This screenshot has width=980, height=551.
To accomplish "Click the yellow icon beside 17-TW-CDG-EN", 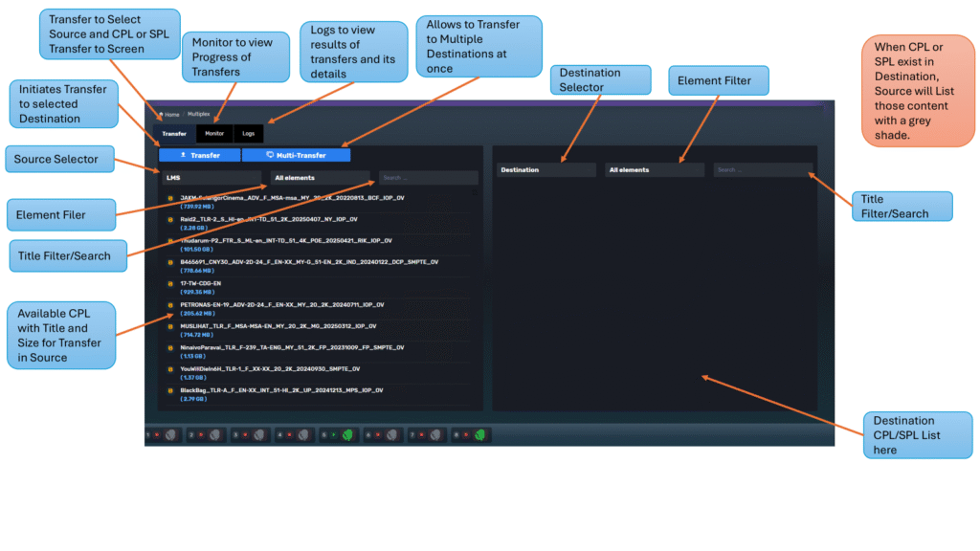I will (x=170, y=286).
